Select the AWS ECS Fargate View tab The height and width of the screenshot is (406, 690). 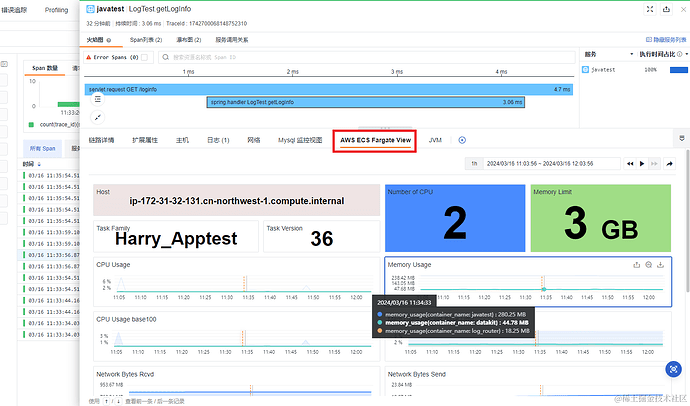click(375, 140)
